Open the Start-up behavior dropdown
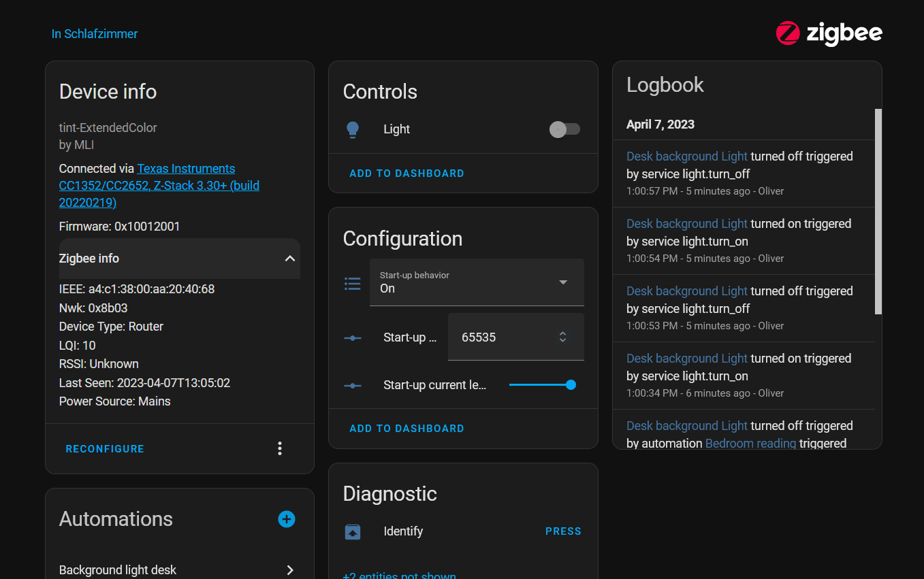Screen dimensions: 924x579 [477, 282]
